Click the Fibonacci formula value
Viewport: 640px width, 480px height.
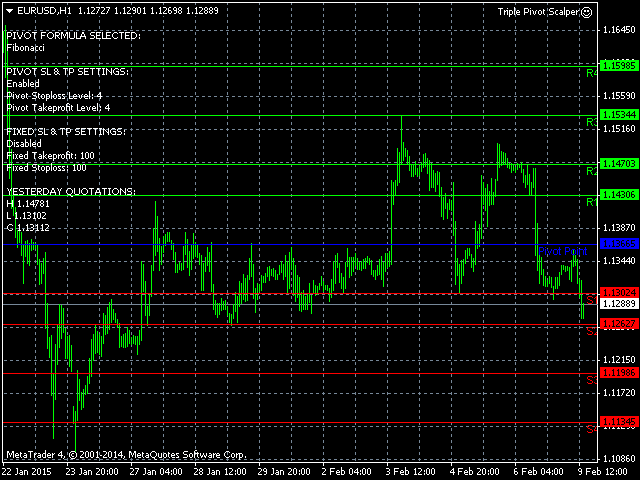pos(25,48)
